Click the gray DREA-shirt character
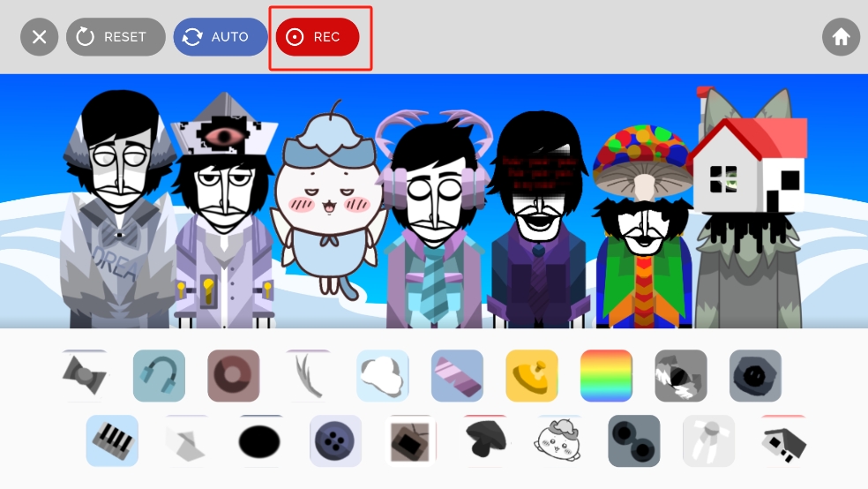Viewport: 868px width, 489px height. click(x=118, y=210)
